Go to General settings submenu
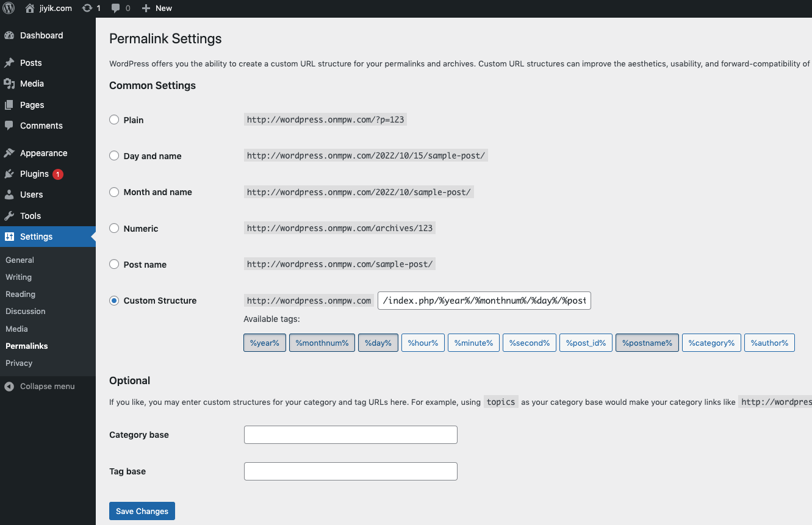The width and height of the screenshot is (812, 525). pos(20,260)
